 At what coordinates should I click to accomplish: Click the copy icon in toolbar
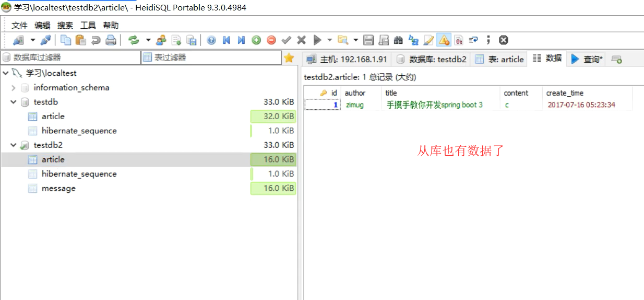66,40
